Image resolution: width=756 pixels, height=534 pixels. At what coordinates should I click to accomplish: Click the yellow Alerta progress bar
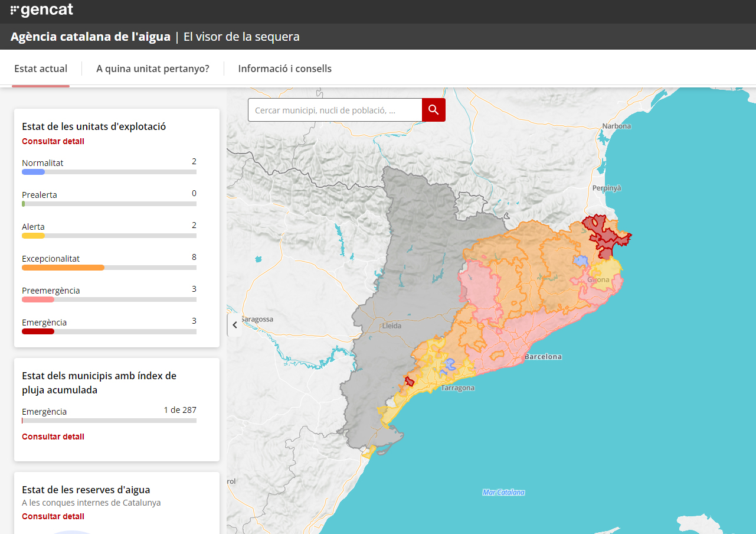click(109, 236)
